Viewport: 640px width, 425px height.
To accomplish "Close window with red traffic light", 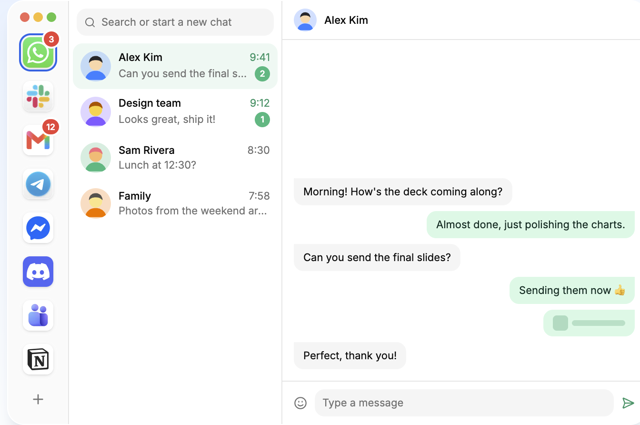I will pos(24,17).
